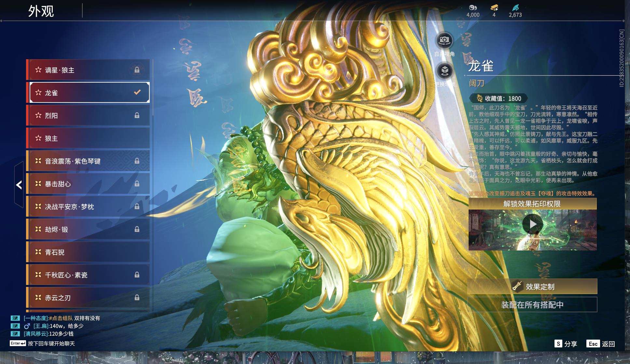Click the star rarity icon on 狼主
Image resolution: width=630 pixels, height=364 pixels.
[x=38, y=138]
